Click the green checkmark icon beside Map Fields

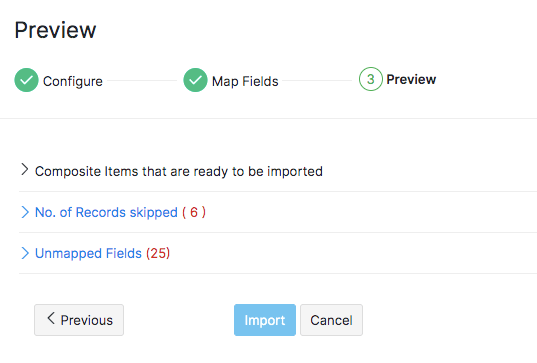coord(195,80)
